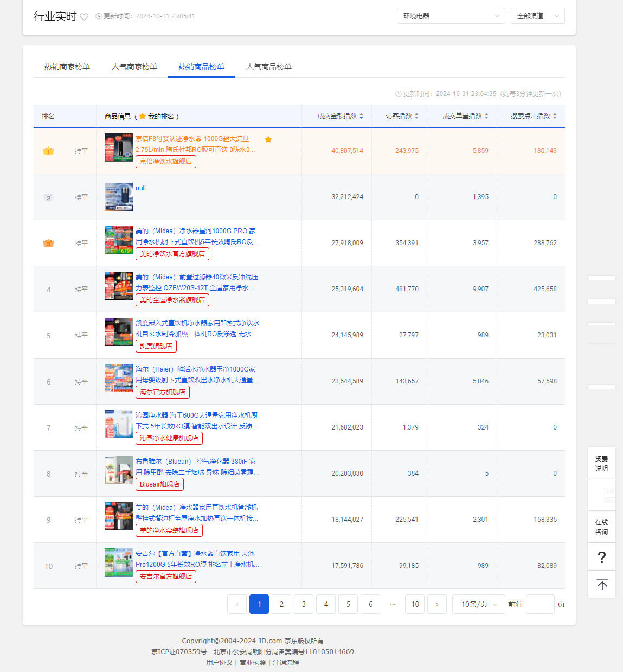The image size is (623, 672).
Task: Click the silver crown rank 2 icon
Action: (x=48, y=197)
